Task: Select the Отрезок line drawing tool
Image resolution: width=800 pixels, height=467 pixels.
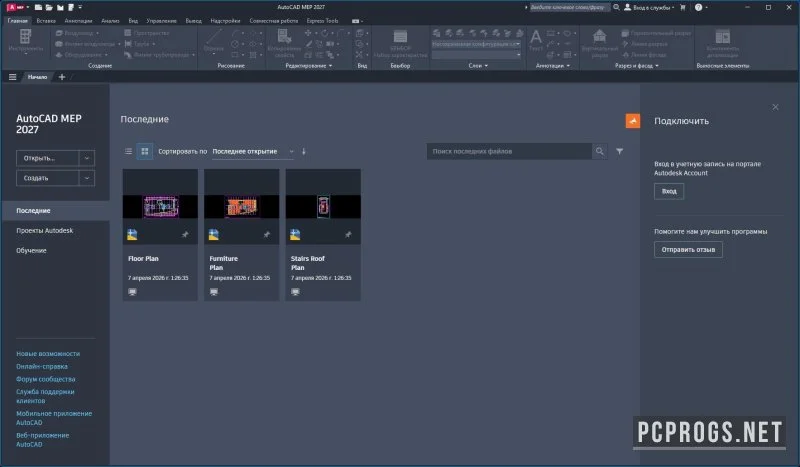Action: click(213, 41)
